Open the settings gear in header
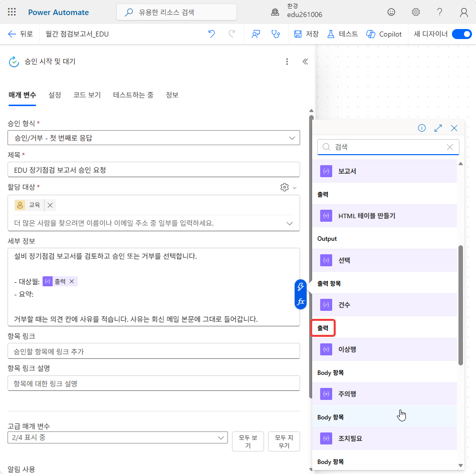This screenshot has height=474, width=476. (x=415, y=12)
